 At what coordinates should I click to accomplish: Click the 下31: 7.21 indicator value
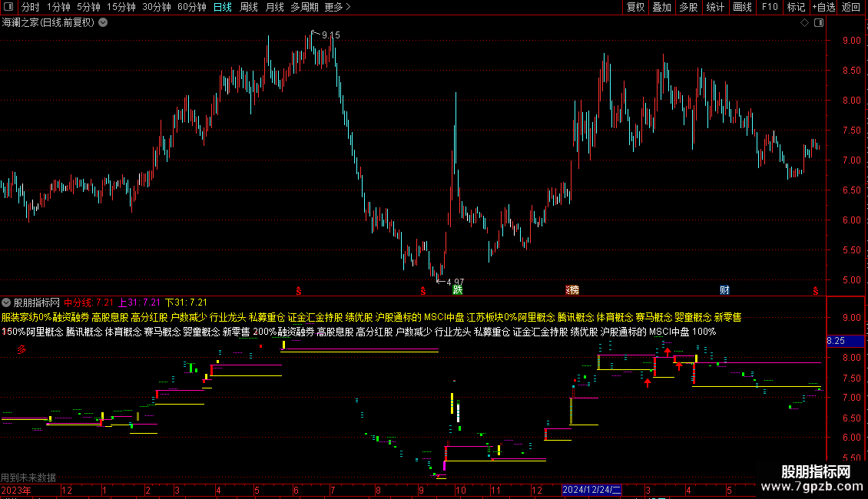pos(186,302)
